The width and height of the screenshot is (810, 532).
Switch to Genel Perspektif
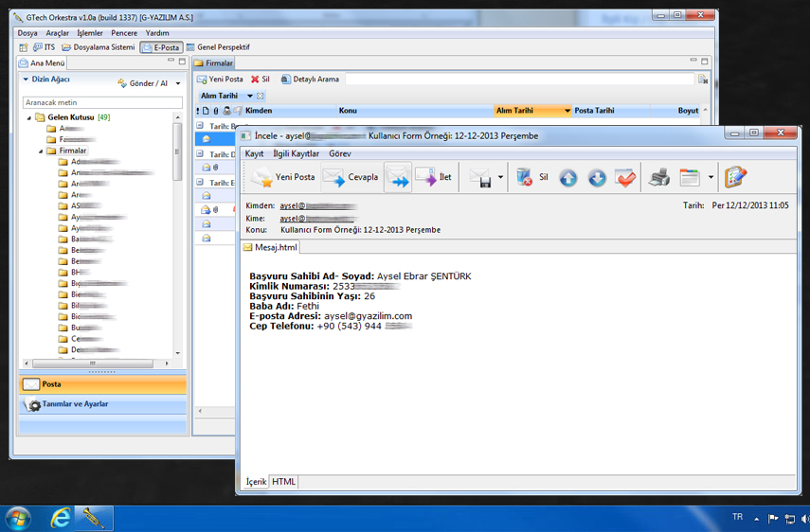[x=218, y=47]
